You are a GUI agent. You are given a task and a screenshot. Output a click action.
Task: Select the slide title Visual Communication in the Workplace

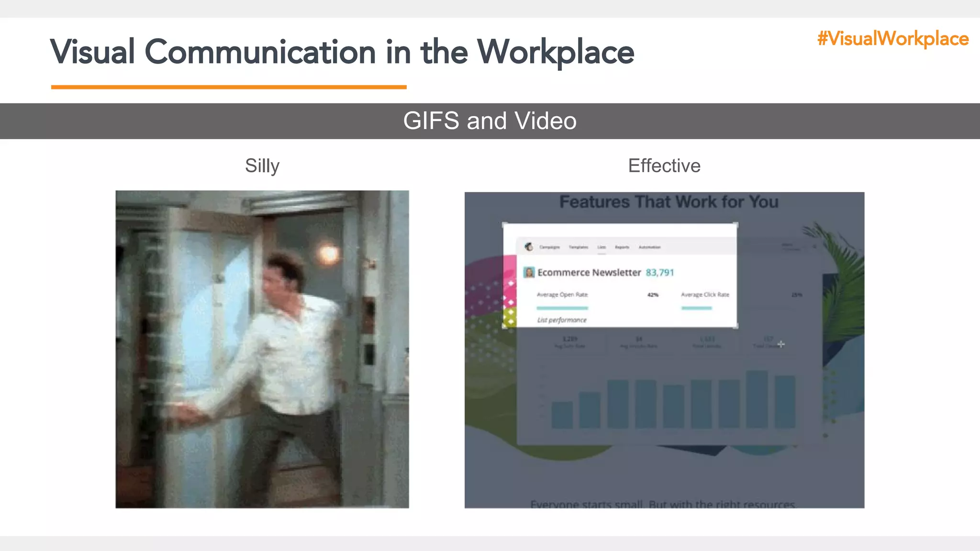[342, 53]
